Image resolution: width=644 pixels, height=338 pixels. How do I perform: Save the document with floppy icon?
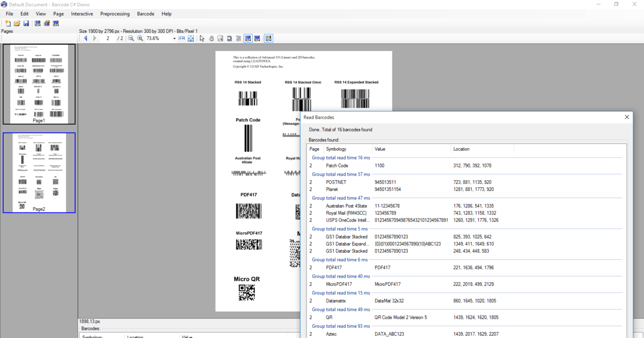pyautogui.click(x=26, y=24)
